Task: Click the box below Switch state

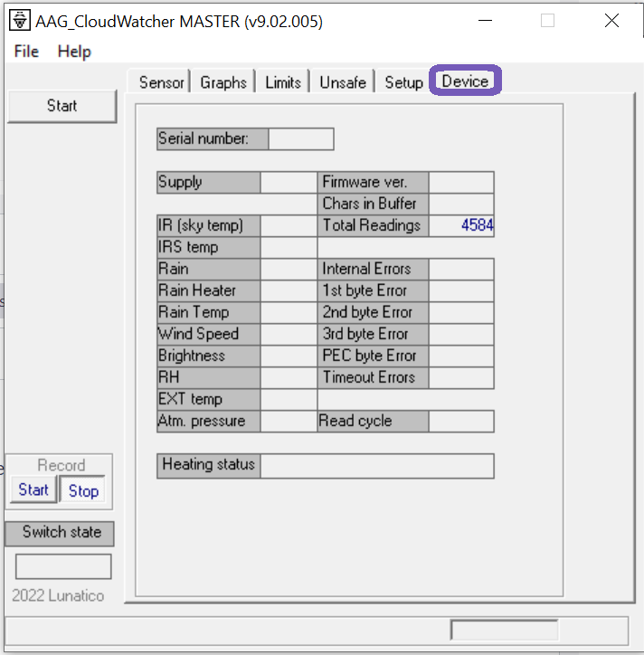Action: coord(63,566)
